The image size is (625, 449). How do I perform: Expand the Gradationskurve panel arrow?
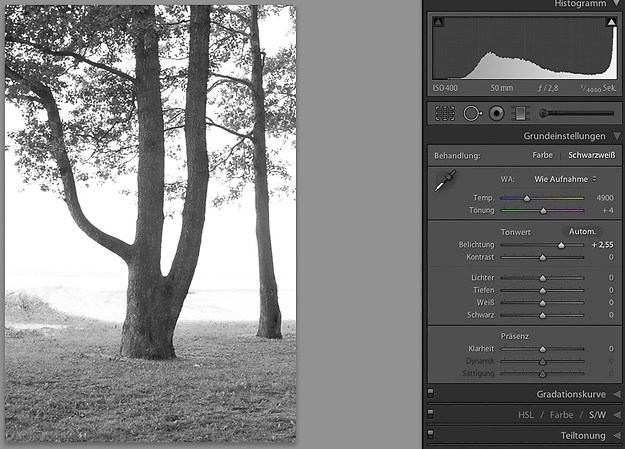click(x=616, y=394)
